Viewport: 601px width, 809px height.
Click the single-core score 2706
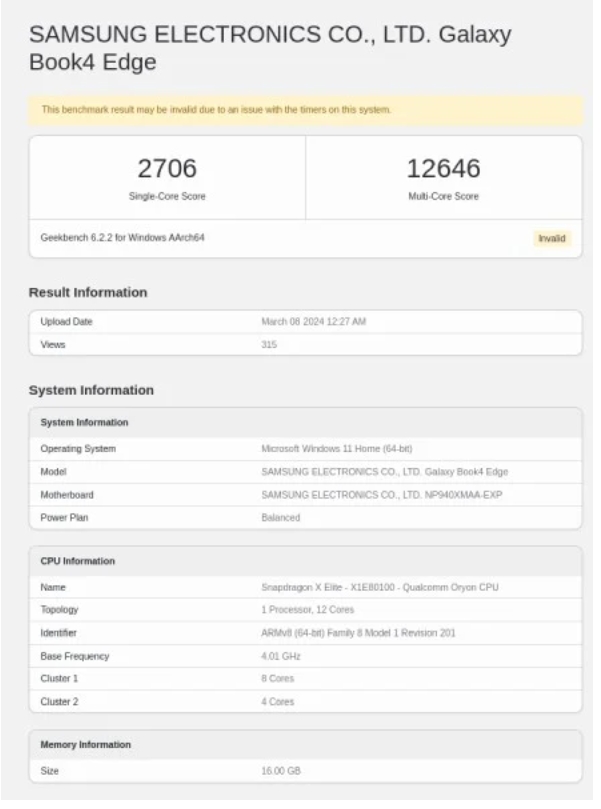click(x=167, y=168)
